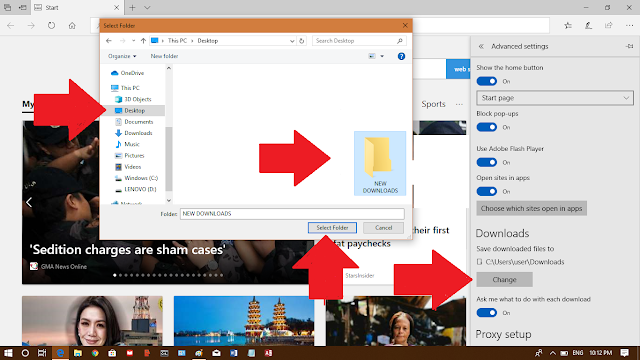640x360 pixels.
Task: Click the Change download location button
Action: tap(504, 280)
